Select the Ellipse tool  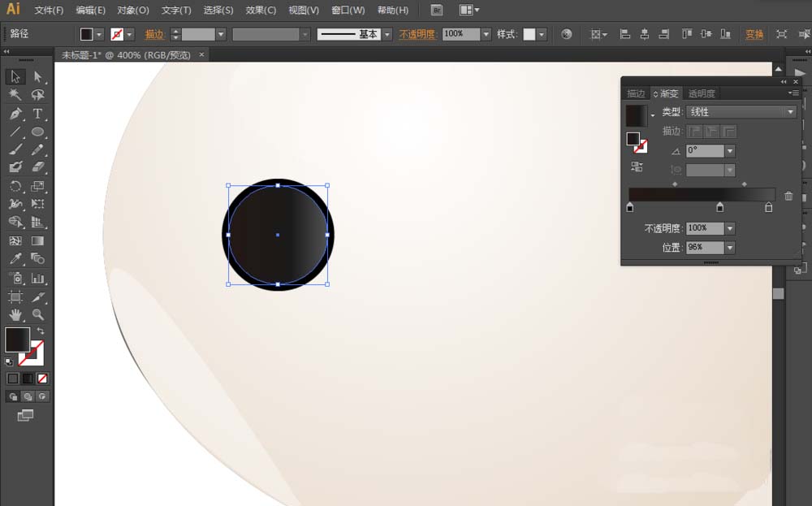pos(38,132)
